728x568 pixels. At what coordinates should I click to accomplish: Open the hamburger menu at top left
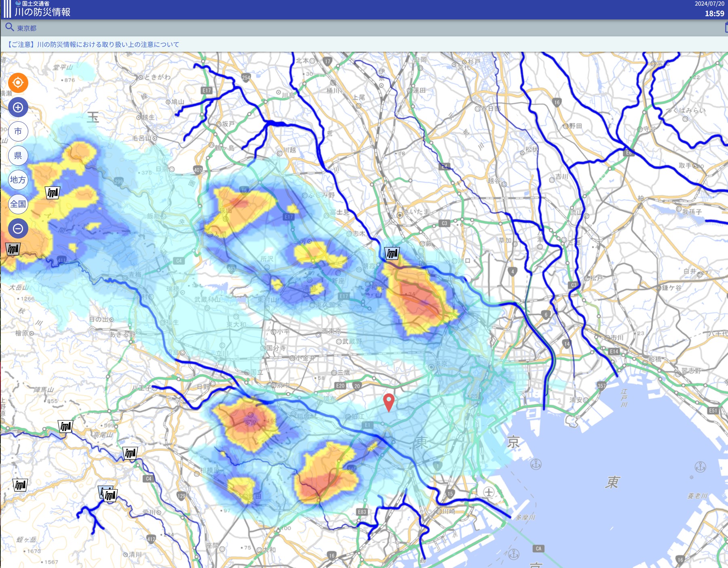pos(7,9)
